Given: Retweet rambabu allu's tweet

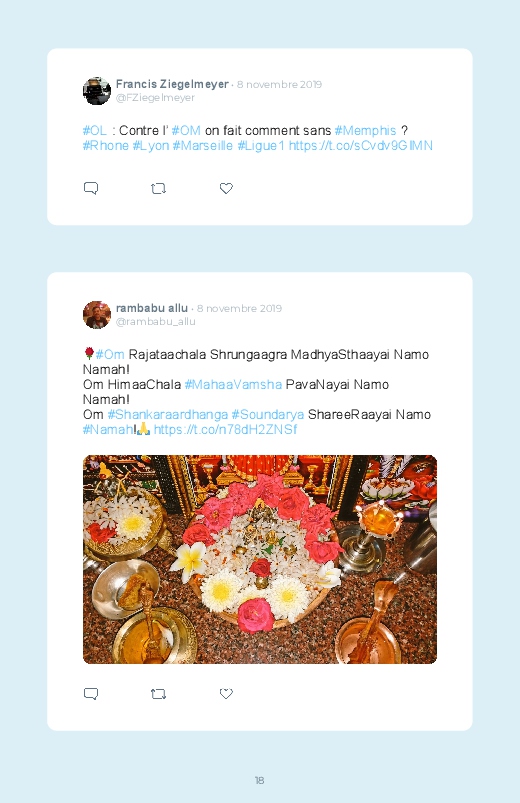Looking at the screenshot, I should [x=158, y=694].
